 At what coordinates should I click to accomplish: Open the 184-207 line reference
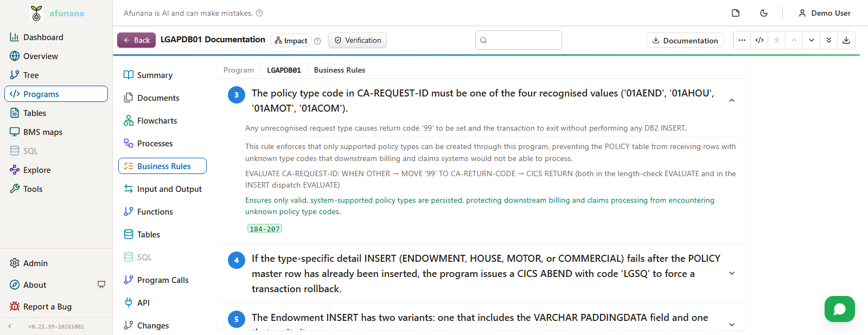click(265, 229)
